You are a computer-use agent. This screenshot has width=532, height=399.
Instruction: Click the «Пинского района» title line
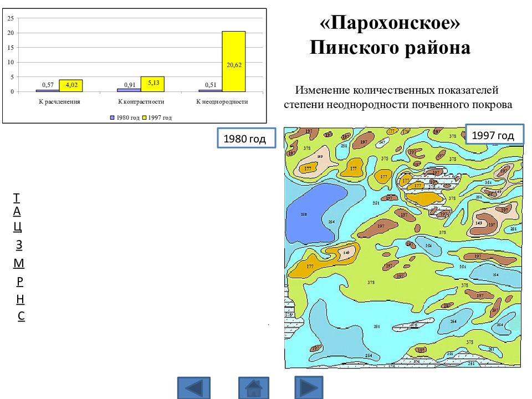390,48
